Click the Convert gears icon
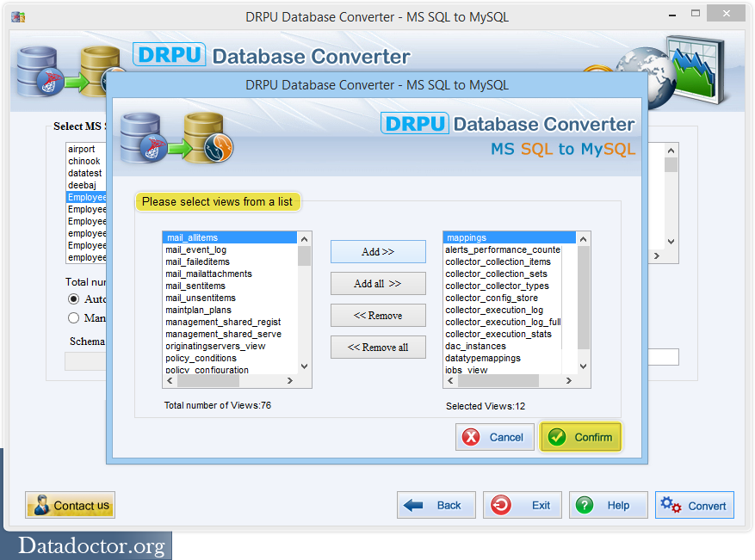755x560 pixels. 671,505
